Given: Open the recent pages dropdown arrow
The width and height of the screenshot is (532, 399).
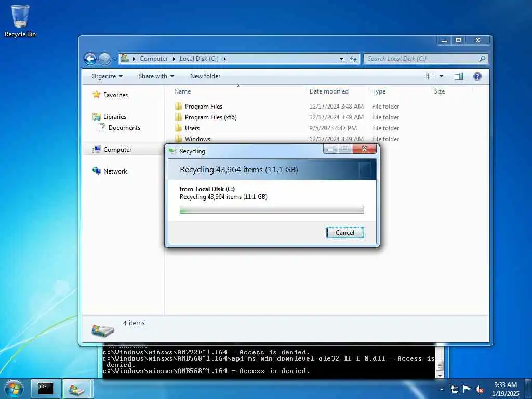Looking at the screenshot, I should pyautogui.click(x=115, y=59).
